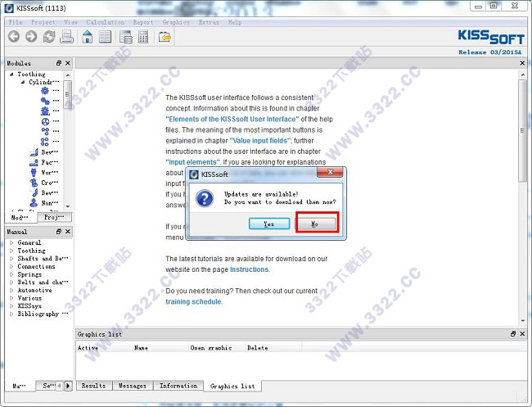Open the Project menu
532x407 pixels.
tap(43, 22)
